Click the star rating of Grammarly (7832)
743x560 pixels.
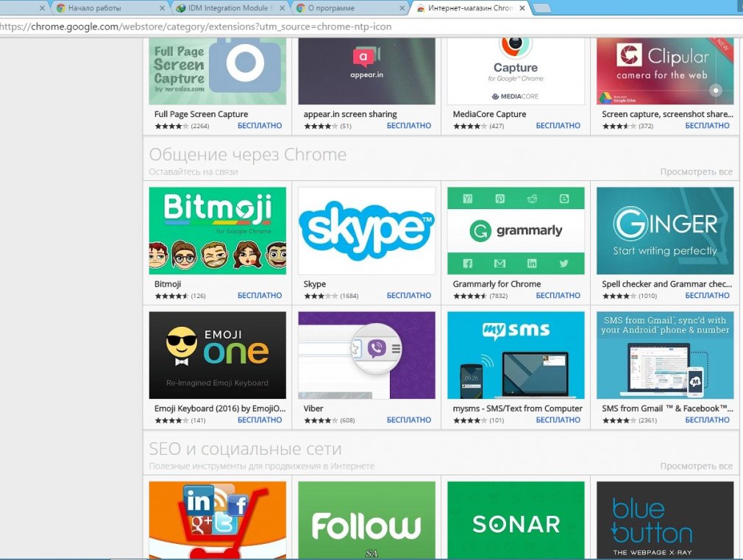point(470,296)
